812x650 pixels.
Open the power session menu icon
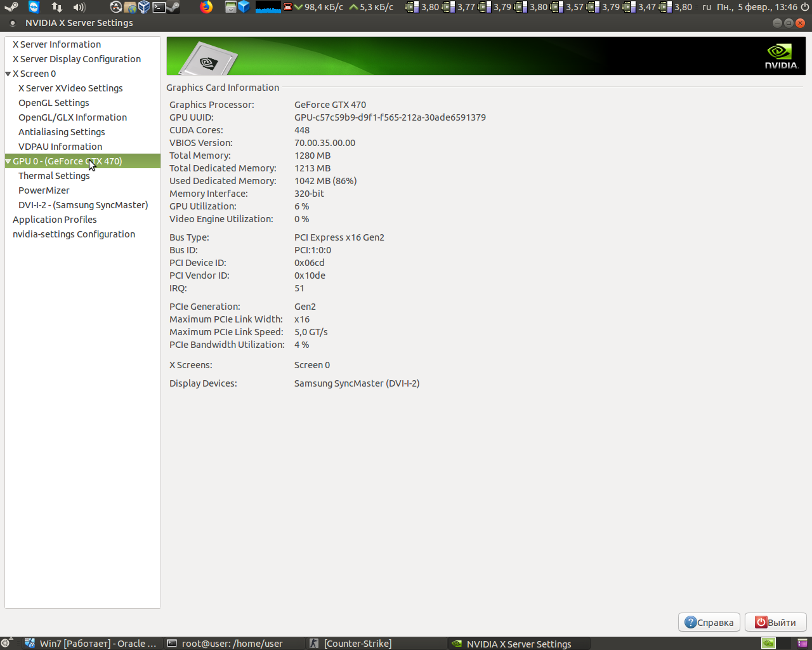(x=805, y=7)
